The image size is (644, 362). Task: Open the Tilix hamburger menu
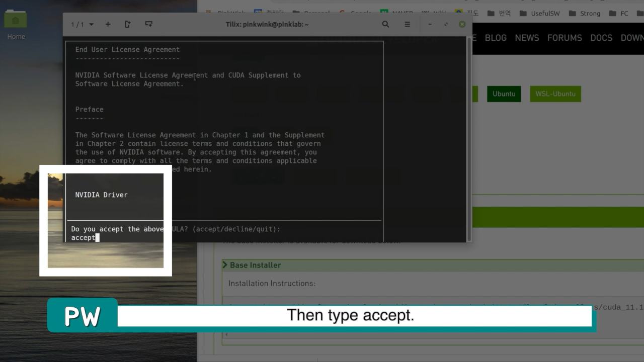tap(408, 24)
